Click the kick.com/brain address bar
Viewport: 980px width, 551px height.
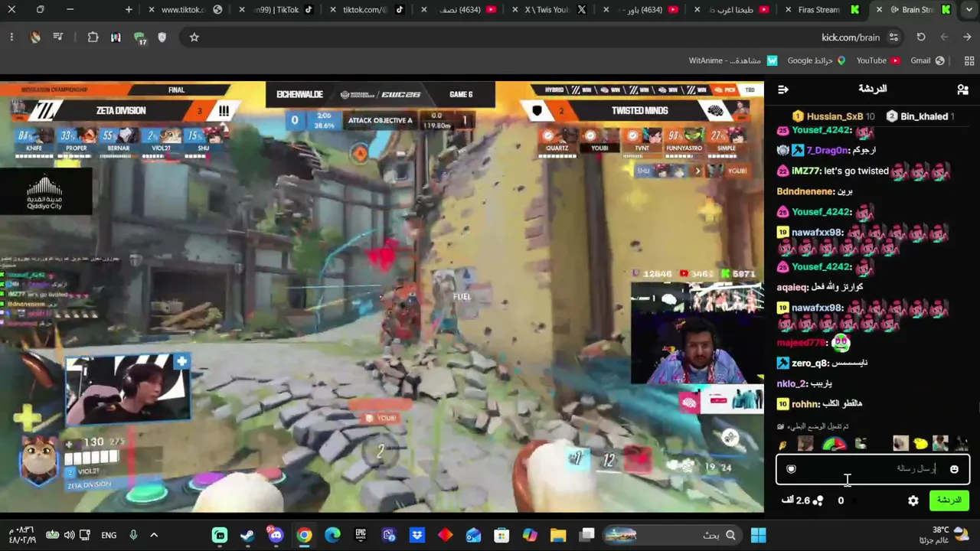pos(851,37)
